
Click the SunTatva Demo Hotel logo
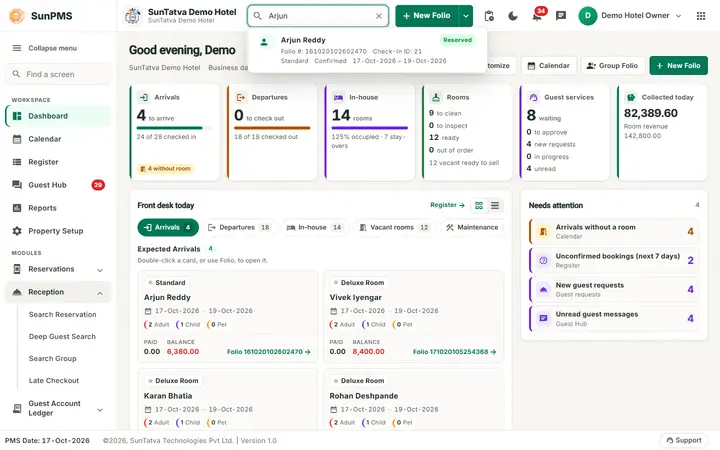coord(133,16)
